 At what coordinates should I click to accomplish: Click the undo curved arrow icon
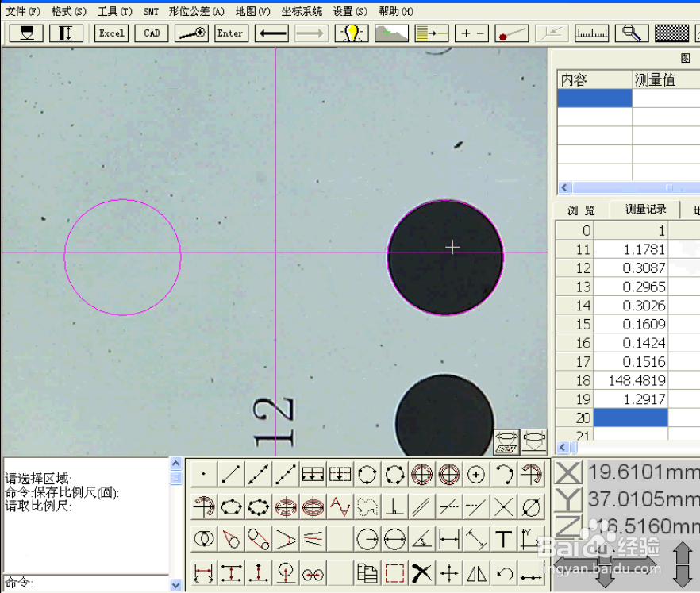503,573
